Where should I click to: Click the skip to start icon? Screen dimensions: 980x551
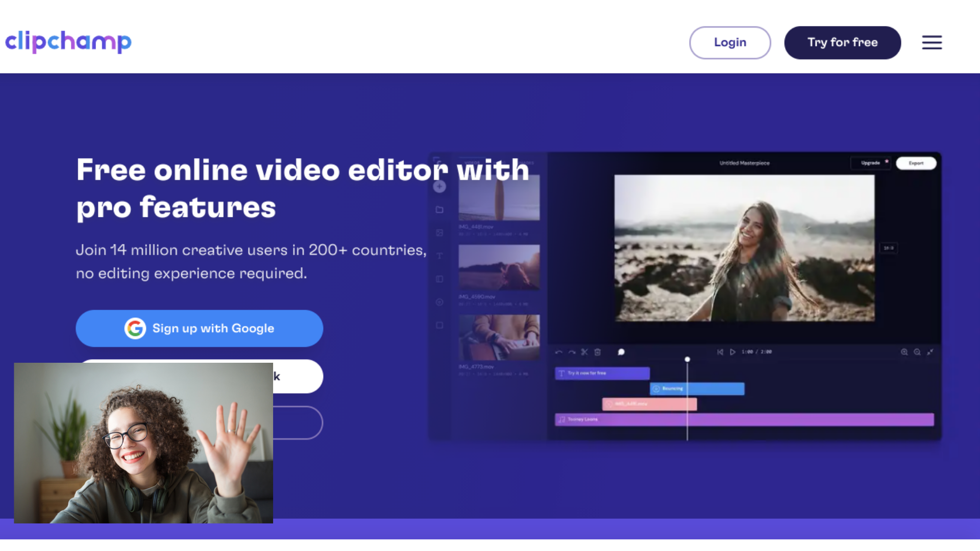point(720,352)
